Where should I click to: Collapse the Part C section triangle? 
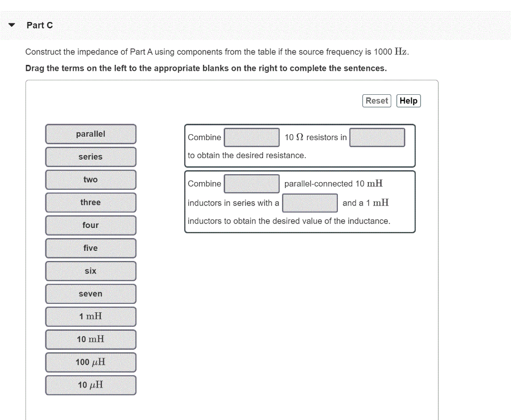tap(11, 24)
